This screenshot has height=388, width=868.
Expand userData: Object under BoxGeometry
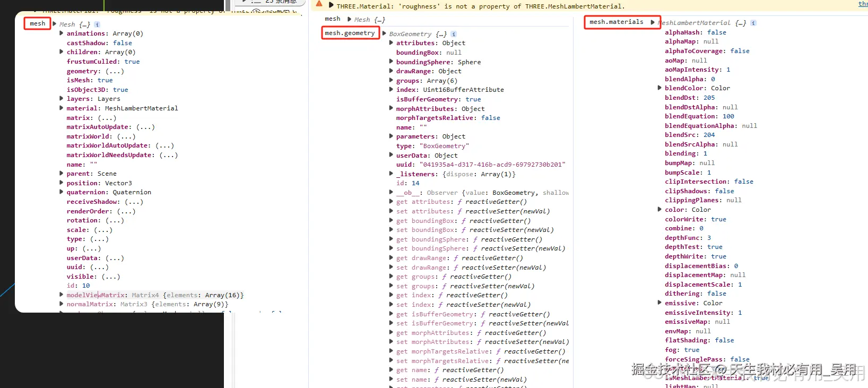[x=391, y=156]
